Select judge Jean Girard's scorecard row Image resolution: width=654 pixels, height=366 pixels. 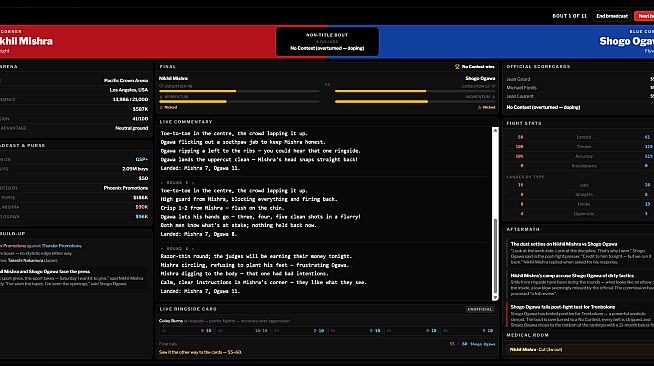pos(580,79)
